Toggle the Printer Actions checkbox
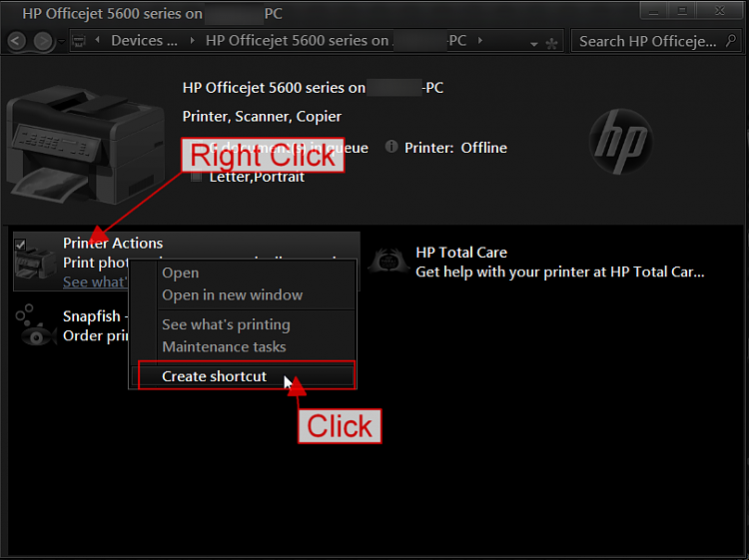The height and width of the screenshot is (560, 749). tap(20, 245)
